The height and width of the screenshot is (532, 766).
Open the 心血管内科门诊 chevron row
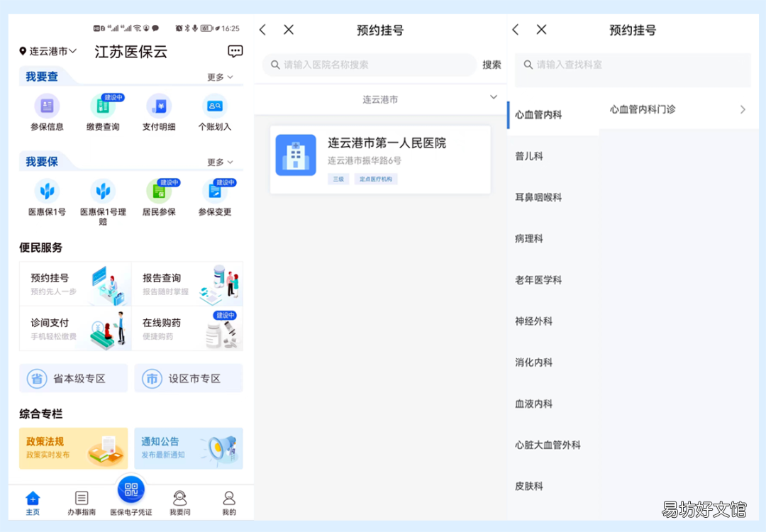[x=678, y=109]
